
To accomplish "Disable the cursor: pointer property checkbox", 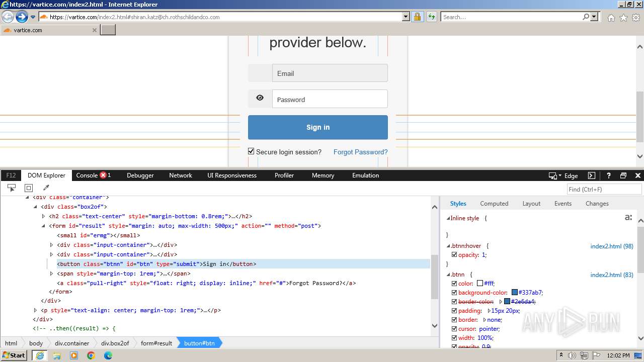I will pyautogui.click(x=454, y=329).
